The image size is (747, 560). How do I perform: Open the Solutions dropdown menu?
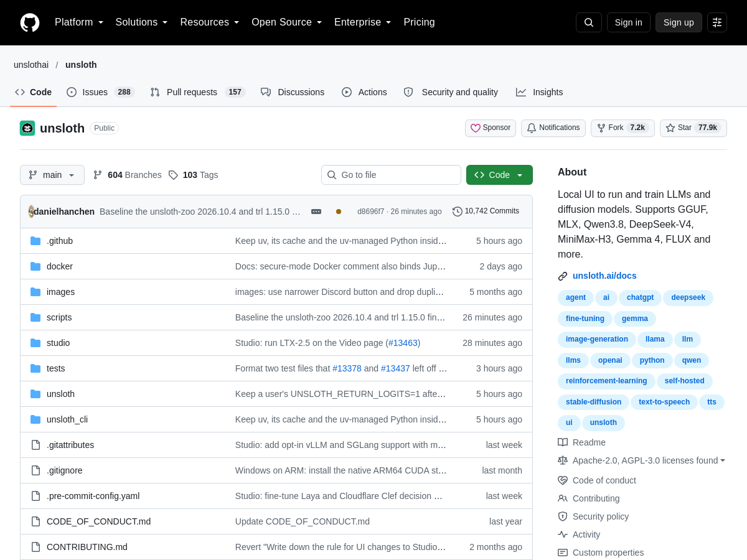pos(142,22)
